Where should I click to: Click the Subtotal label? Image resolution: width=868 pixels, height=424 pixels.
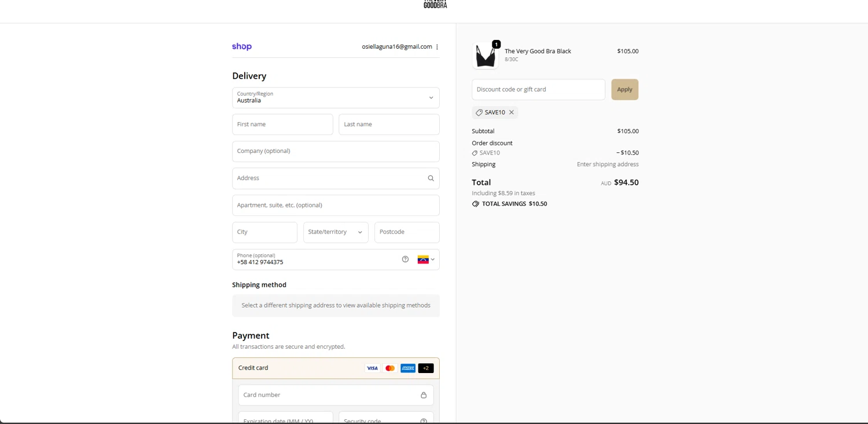483,131
